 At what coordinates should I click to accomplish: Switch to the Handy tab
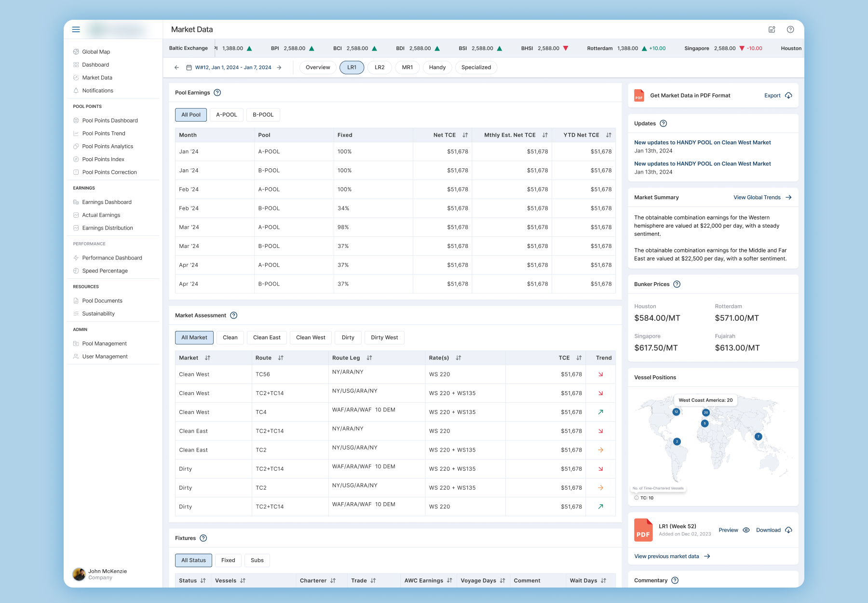pos(437,68)
